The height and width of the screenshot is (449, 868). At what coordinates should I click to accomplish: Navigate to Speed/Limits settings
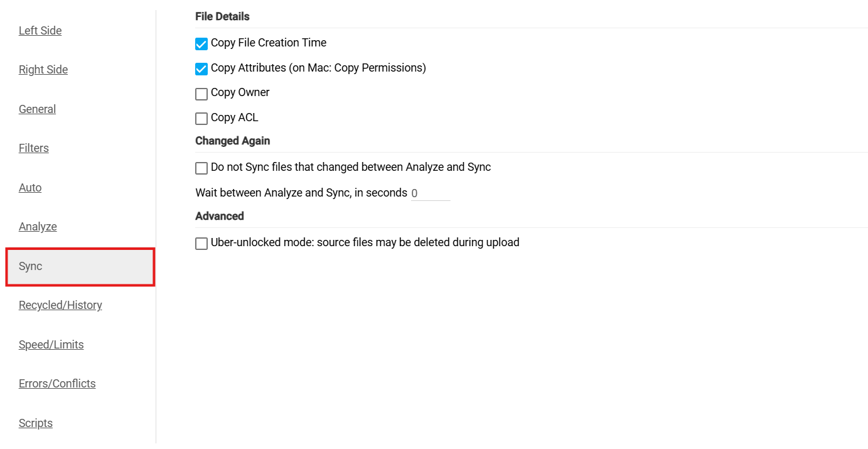click(x=51, y=344)
